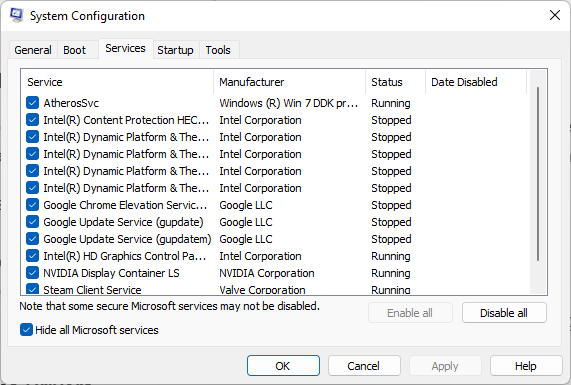
Task: Open the Tools tab
Action: (x=218, y=50)
